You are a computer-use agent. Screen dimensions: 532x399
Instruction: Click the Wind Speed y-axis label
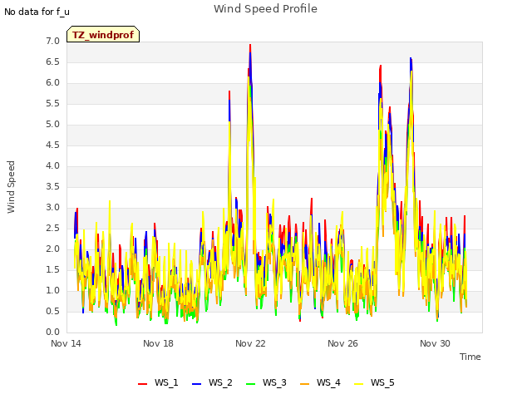[11, 187]
